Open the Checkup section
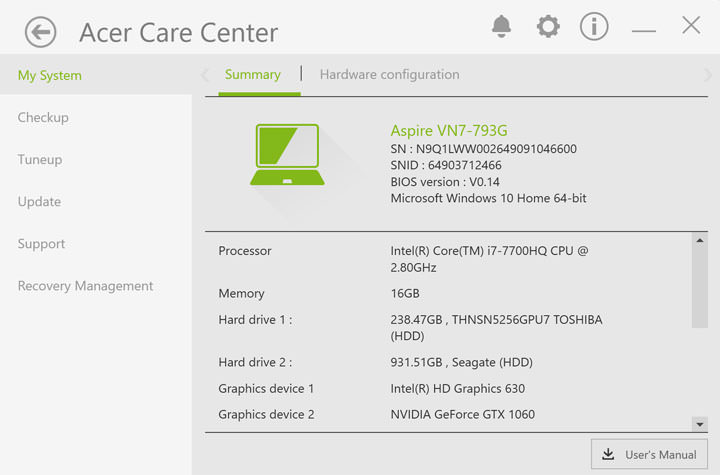The width and height of the screenshot is (720, 475). point(43,118)
